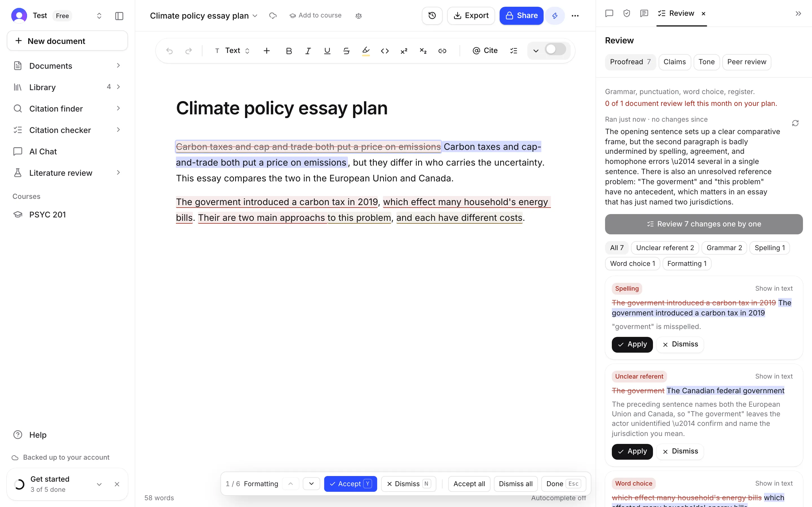This screenshot has height=507, width=812.
Task: Collapse the left sidebar panel icon
Action: point(119,16)
